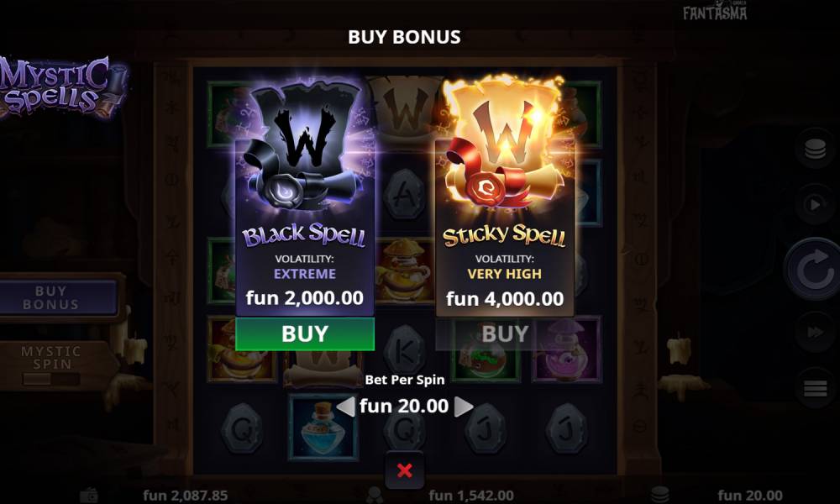Open the coin stack bet icon
This screenshot has width=840, height=504.
(815, 150)
